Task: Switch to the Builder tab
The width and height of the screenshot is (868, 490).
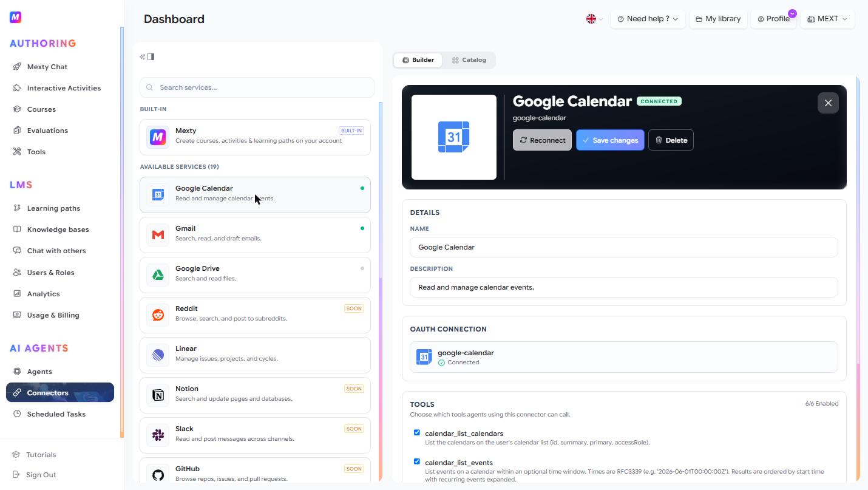Action: coord(418,60)
